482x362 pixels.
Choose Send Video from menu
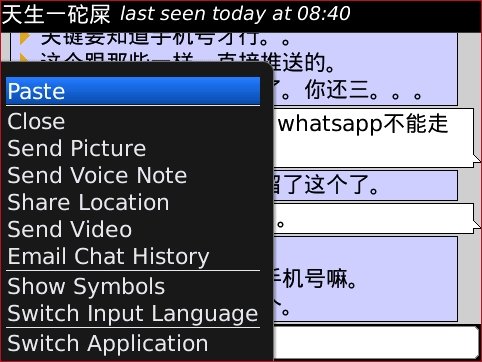(x=133, y=229)
